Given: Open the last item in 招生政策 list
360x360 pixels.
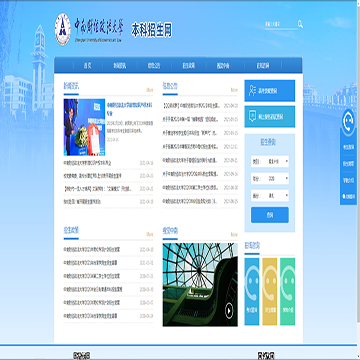Looking at the screenshot, I should point(90,316).
